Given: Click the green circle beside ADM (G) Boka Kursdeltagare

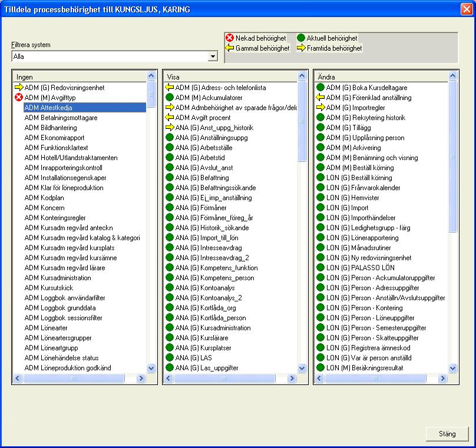Looking at the screenshot, I should [320, 87].
